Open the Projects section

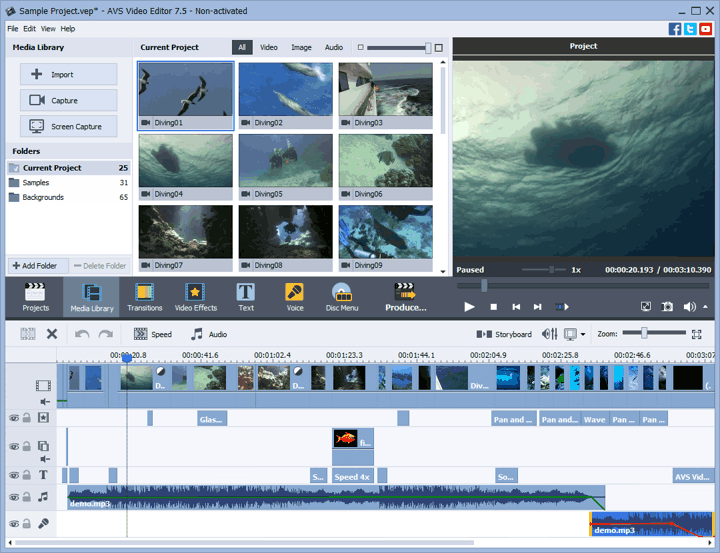35,298
